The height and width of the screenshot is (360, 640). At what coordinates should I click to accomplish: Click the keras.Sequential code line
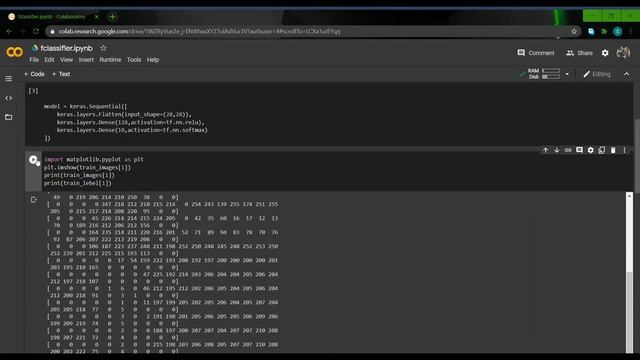[x=86, y=106]
